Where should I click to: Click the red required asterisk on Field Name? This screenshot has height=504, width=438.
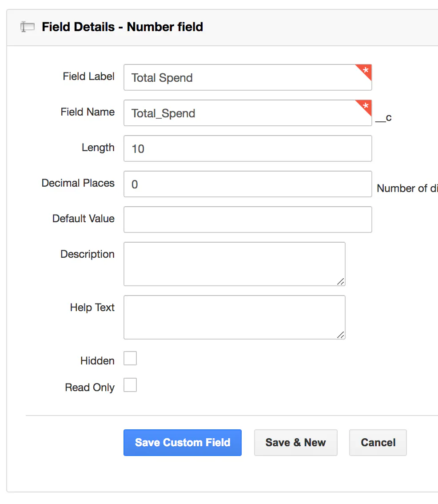(x=366, y=106)
